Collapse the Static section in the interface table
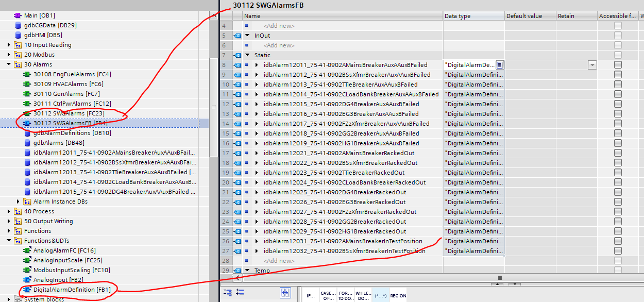This screenshot has width=644, height=302. 247,55
